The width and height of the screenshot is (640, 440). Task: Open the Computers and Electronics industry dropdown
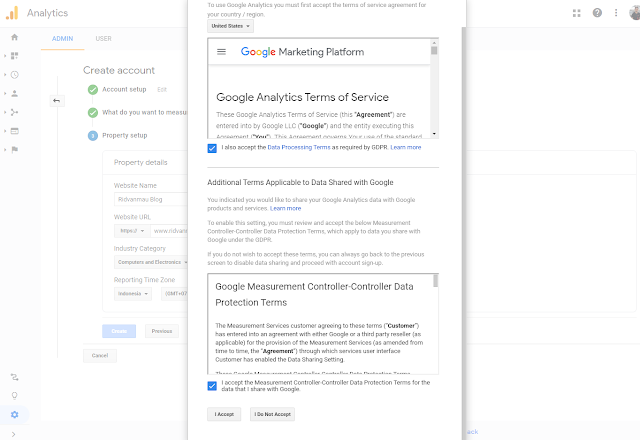(x=151, y=262)
